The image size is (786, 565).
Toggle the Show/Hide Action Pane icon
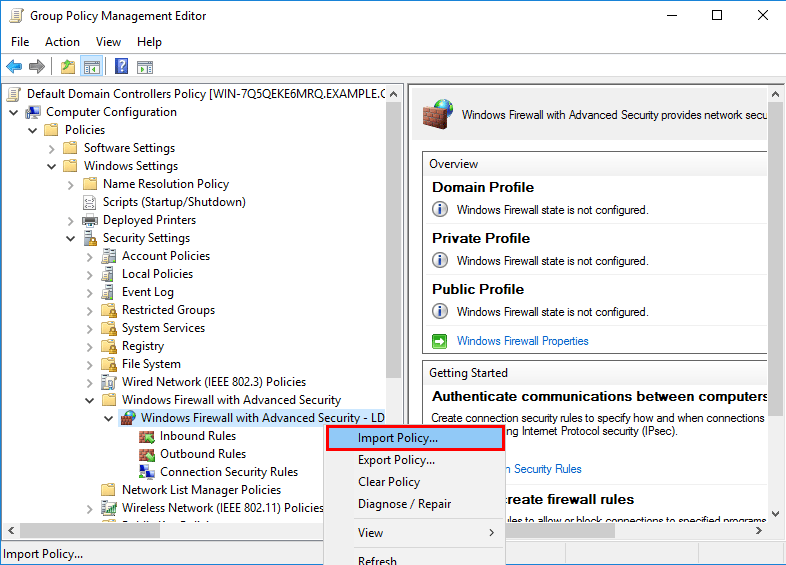pyautogui.click(x=145, y=67)
